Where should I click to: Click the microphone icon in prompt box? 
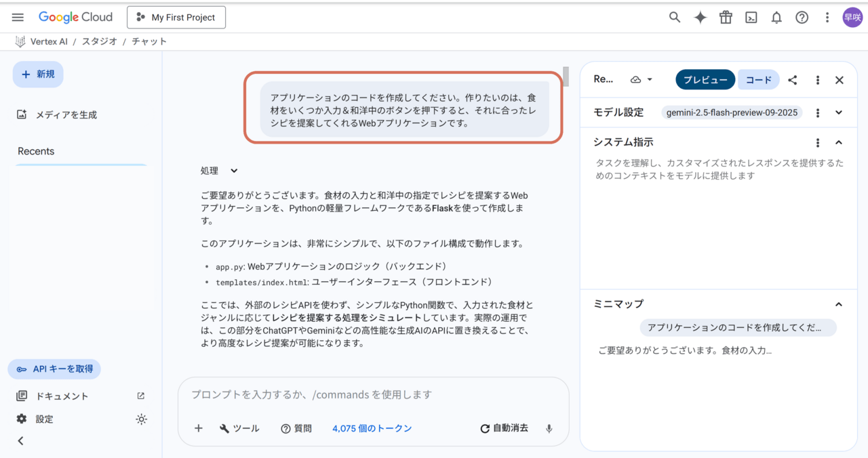549,428
